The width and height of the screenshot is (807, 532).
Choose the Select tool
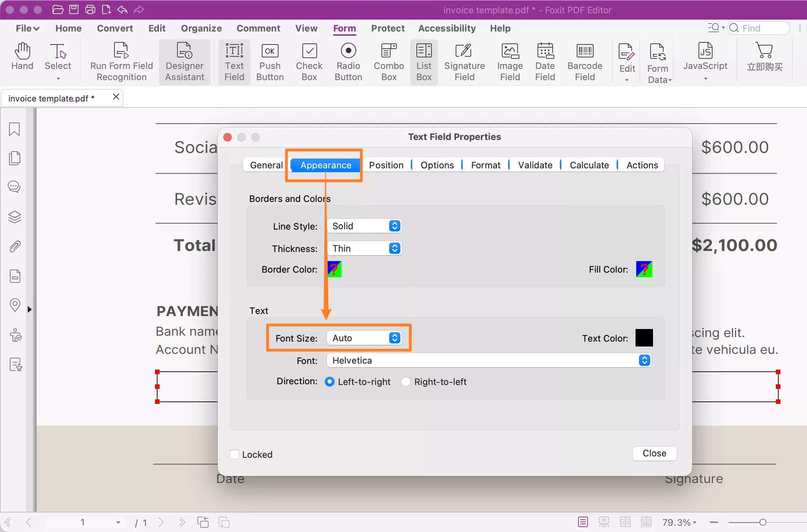[x=58, y=61]
